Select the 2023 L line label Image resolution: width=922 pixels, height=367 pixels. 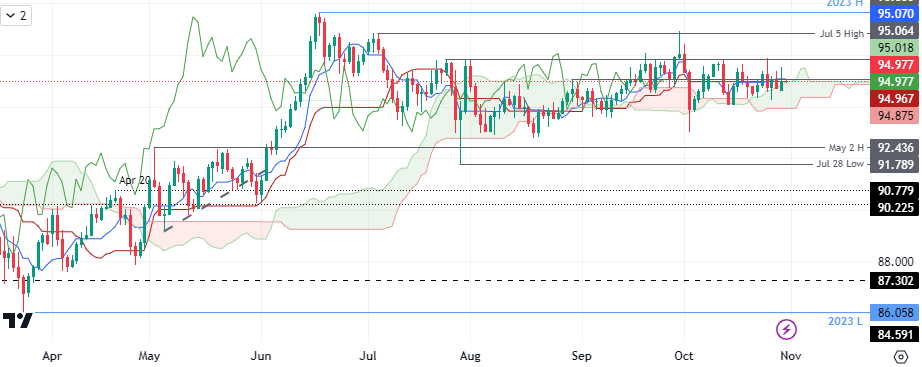point(845,322)
